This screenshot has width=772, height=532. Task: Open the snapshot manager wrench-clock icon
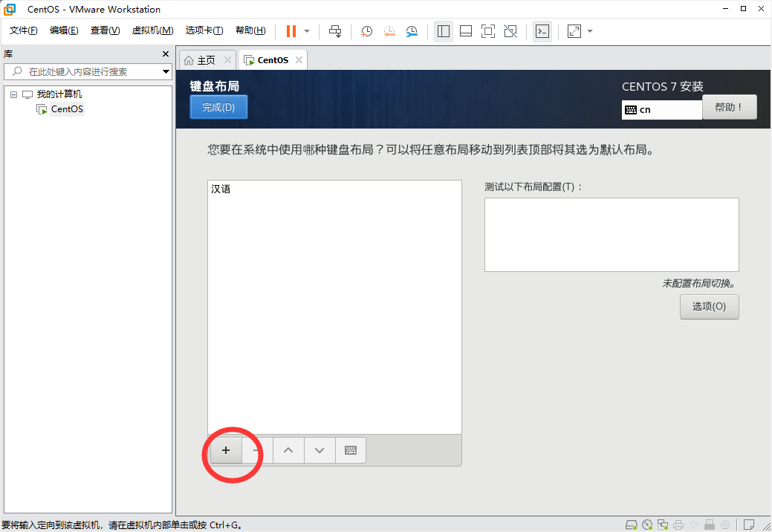412,31
